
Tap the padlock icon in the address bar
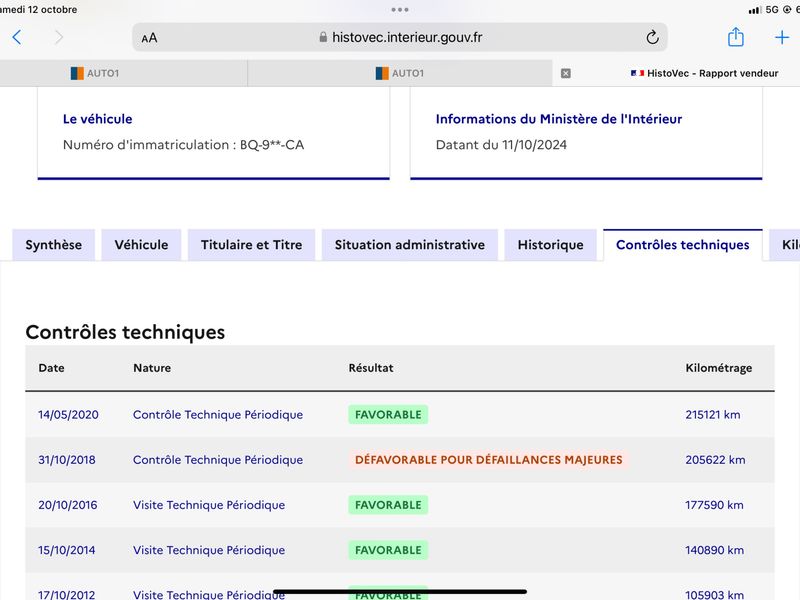tap(323, 37)
